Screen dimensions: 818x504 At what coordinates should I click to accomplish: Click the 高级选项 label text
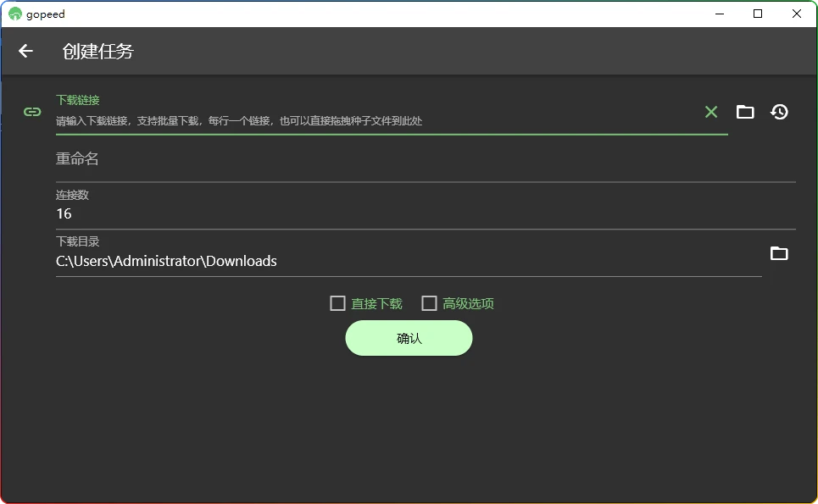(x=469, y=304)
